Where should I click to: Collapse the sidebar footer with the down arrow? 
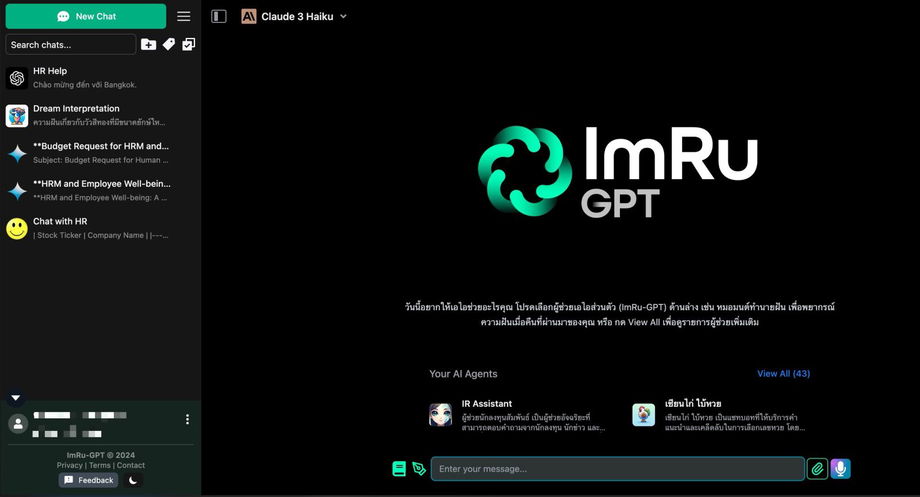[16, 398]
